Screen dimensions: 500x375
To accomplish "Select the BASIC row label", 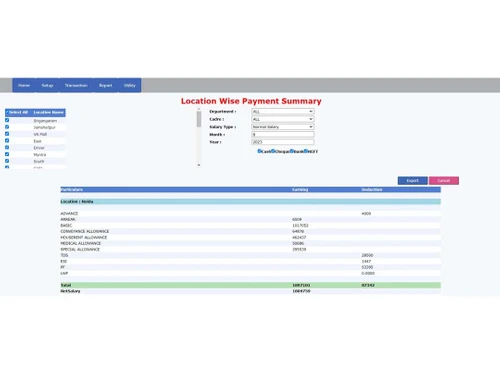I will 66,225.
